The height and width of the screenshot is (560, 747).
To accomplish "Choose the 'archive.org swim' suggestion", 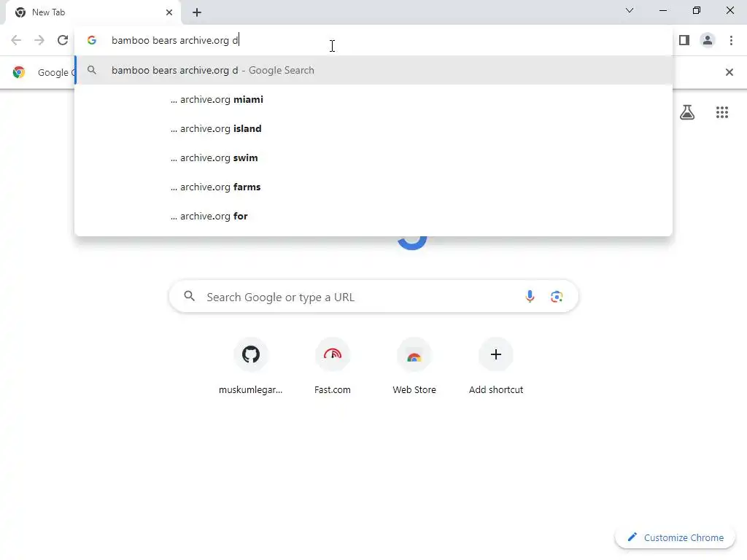I will click(x=373, y=157).
